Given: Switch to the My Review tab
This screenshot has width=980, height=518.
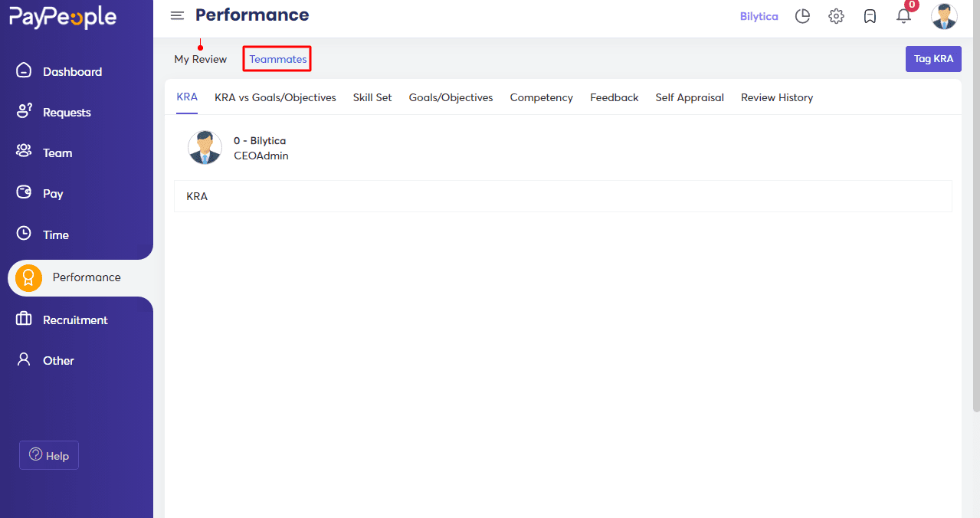Looking at the screenshot, I should coord(201,59).
